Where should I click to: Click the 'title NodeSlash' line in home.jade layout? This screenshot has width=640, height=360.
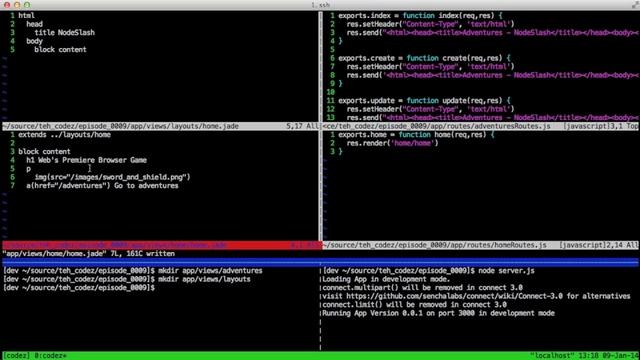(64, 33)
